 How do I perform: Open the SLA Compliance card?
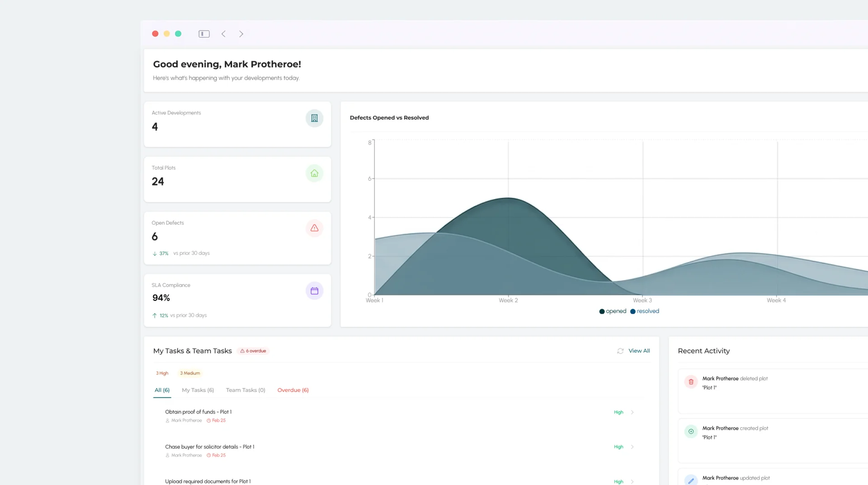click(237, 301)
